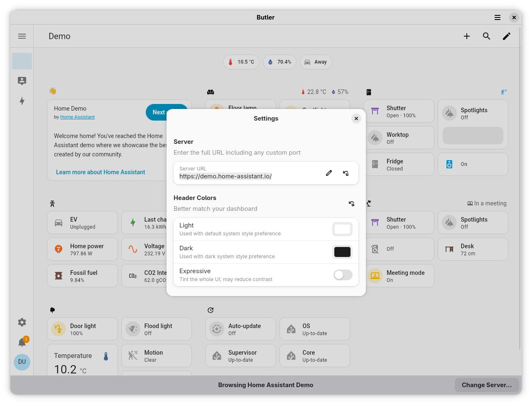The image size is (532, 405).
Task: Click the Auto-update icon
Action: coord(217,329)
